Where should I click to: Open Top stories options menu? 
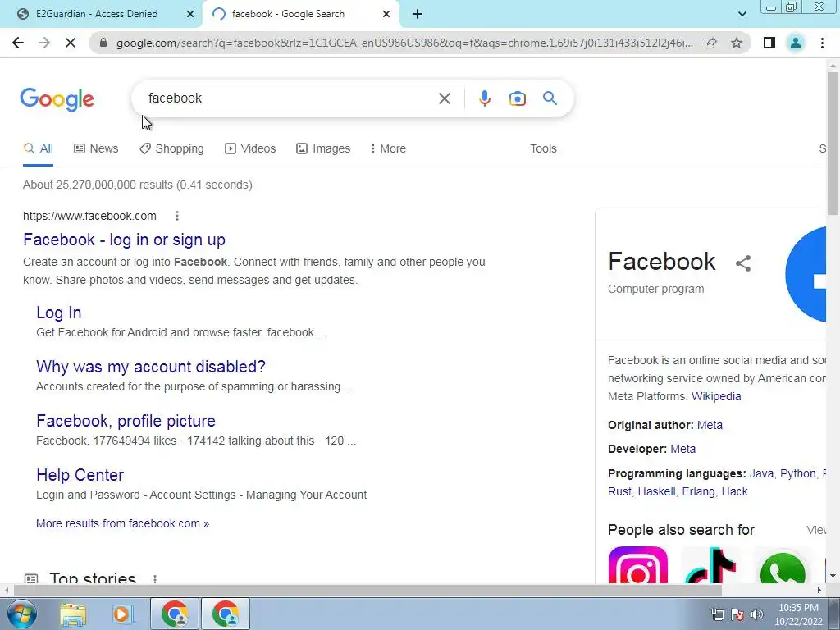[x=155, y=578]
